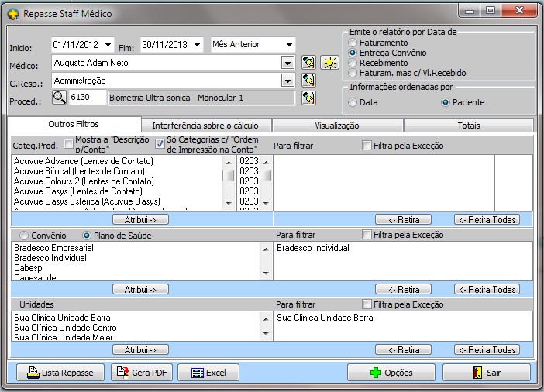Generate the report with Gera PDF
The width and height of the screenshot is (544, 392).
point(143,373)
